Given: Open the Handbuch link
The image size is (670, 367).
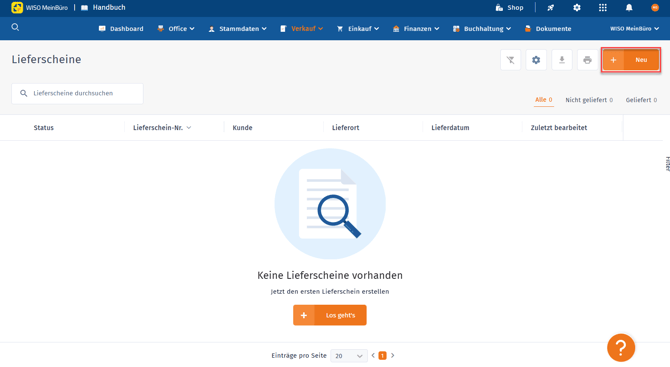Looking at the screenshot, I should (x=103, y=7).
